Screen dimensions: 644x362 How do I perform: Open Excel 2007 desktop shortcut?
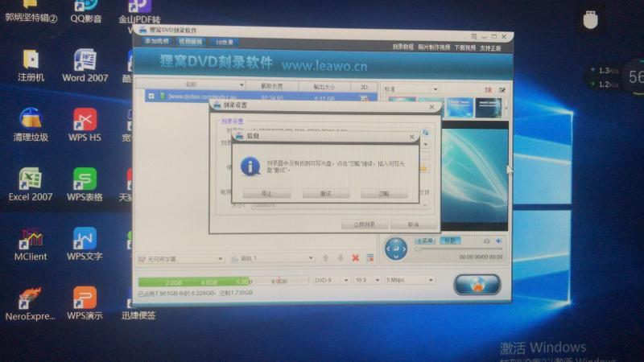pos(31,184)
